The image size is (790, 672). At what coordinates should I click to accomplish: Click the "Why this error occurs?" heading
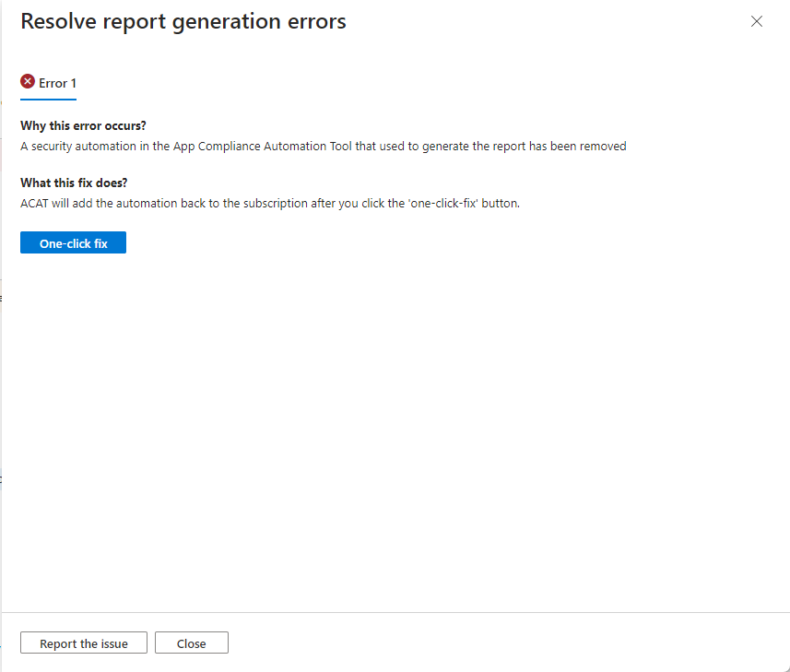84,125
